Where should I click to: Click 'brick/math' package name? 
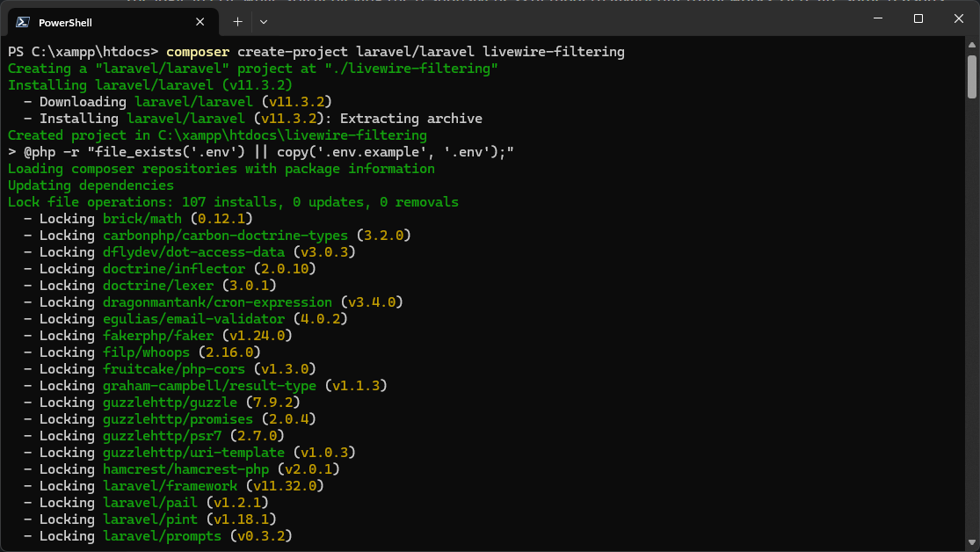click(142, 219)
